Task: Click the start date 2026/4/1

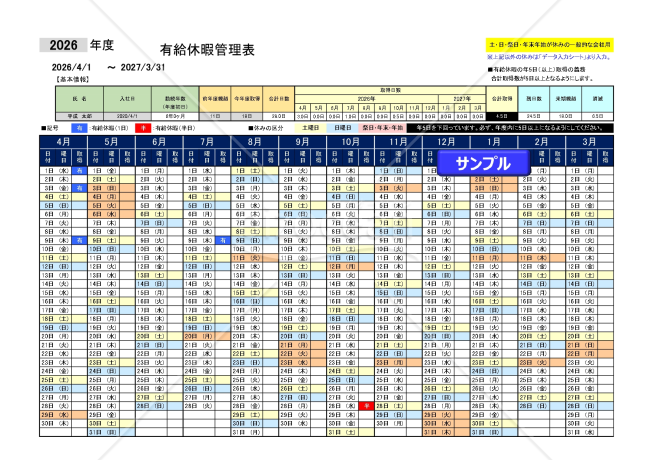Action: pyautogui.click(x=71, y=67)
